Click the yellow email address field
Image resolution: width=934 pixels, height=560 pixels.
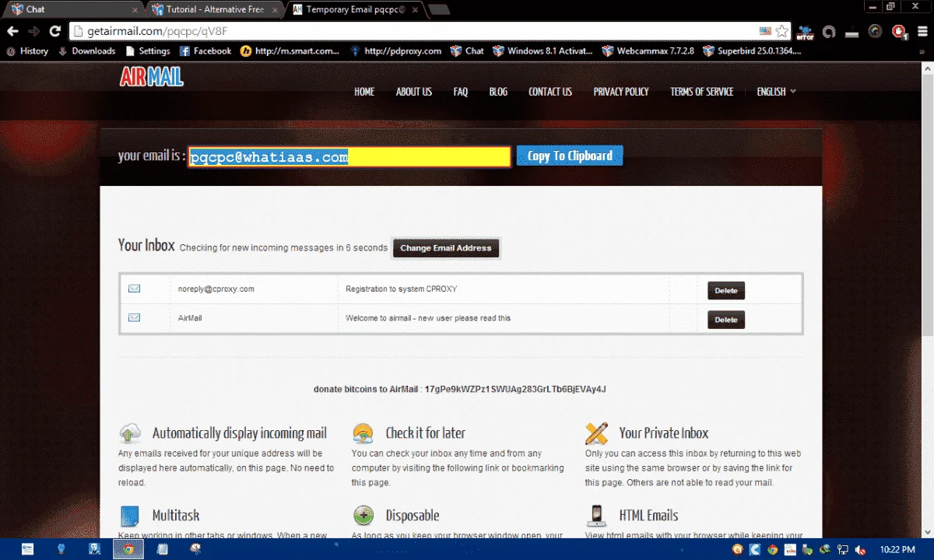(349, 156)
